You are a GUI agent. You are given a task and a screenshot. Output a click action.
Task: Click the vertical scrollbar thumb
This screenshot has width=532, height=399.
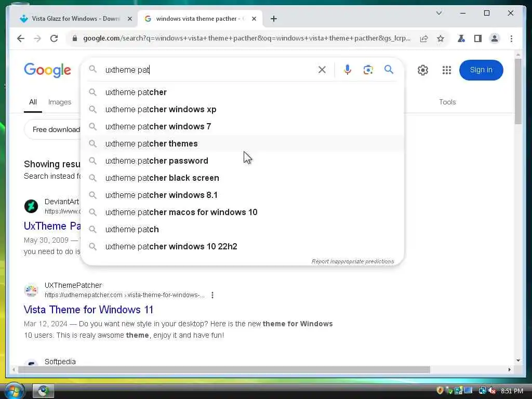coord(518,91)
